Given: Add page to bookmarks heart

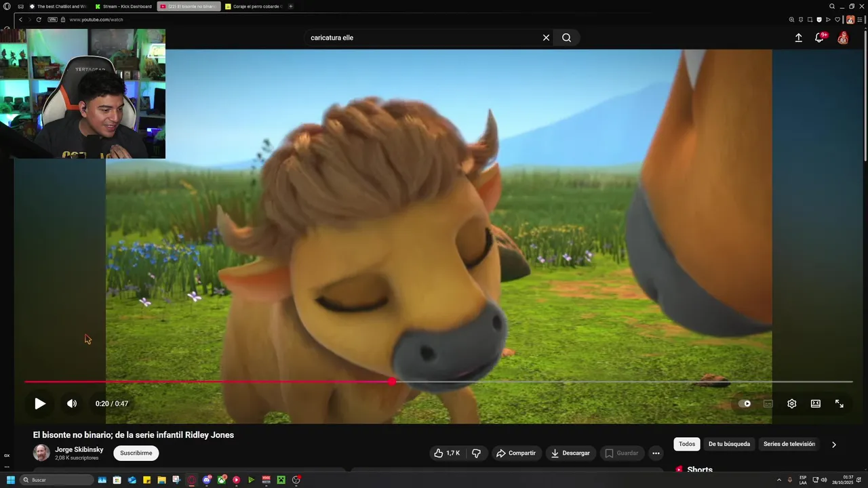Looking at the screenshot, I should pyautogui.click(x=837, y=20).
